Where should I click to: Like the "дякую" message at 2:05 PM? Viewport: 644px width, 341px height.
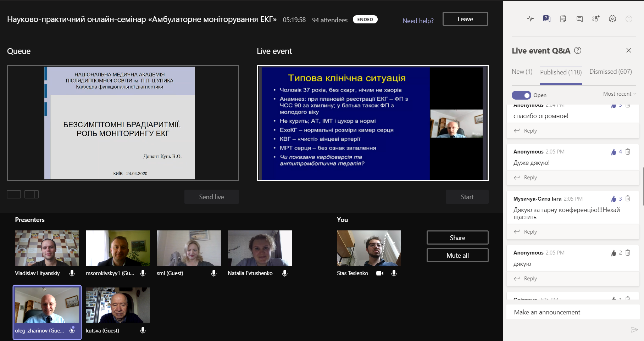pyautogui.click(x=614, y=253)
